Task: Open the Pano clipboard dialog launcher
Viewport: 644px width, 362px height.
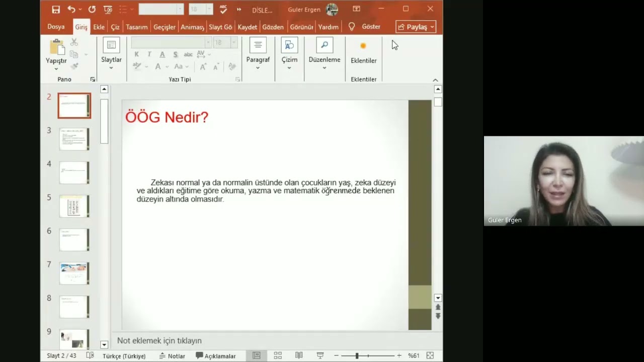Action: [93, 79]
